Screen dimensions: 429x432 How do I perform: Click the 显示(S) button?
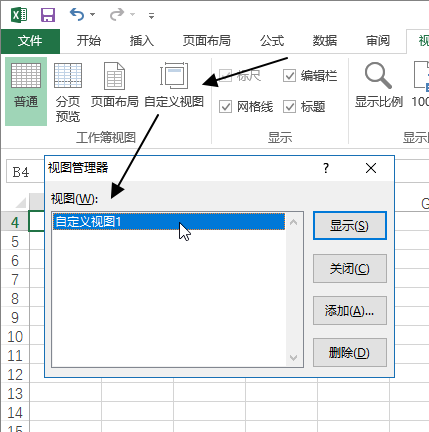tap(350, 226)
